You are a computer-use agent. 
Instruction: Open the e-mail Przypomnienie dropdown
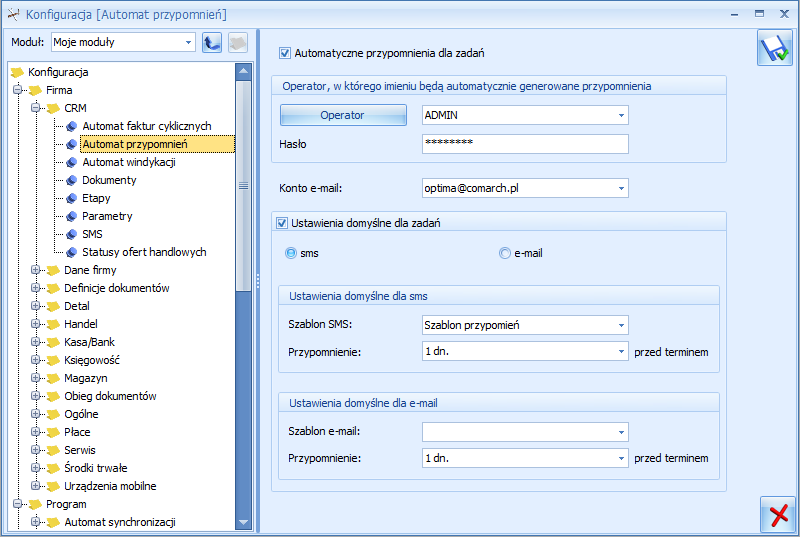(621, 458)
